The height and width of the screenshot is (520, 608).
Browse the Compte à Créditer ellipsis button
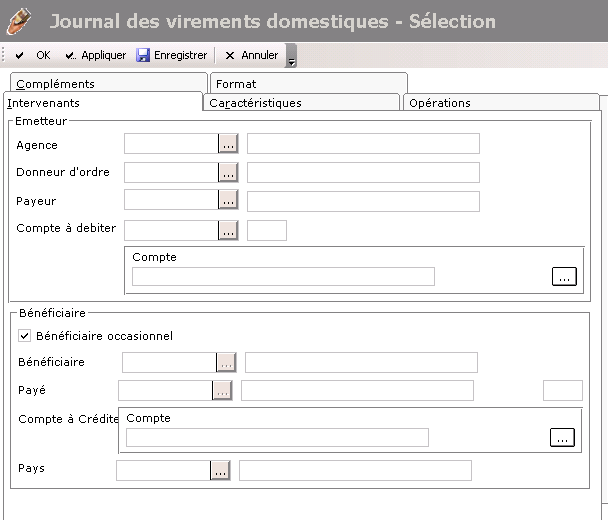[x=563, y=437]
